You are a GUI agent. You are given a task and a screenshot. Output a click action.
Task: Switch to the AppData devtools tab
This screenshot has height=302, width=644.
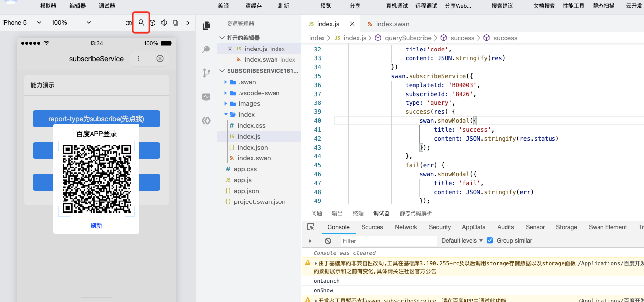(474, 227)
